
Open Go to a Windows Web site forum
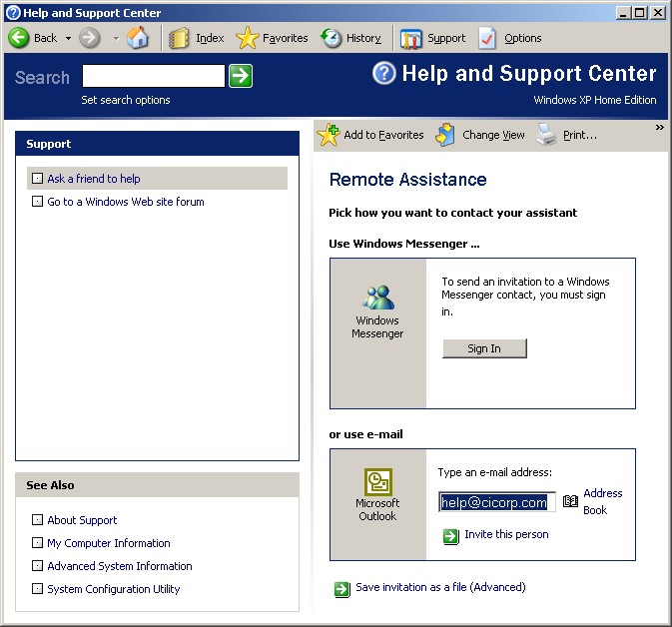126,202
